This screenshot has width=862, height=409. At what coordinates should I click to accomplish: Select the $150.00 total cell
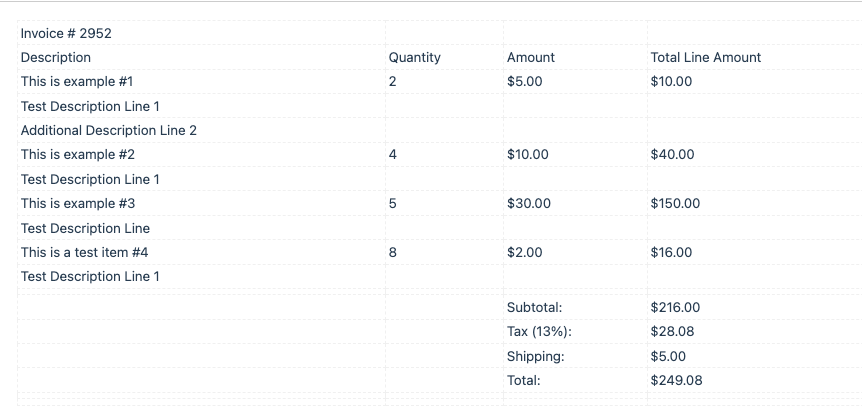[x=754, y=204]
